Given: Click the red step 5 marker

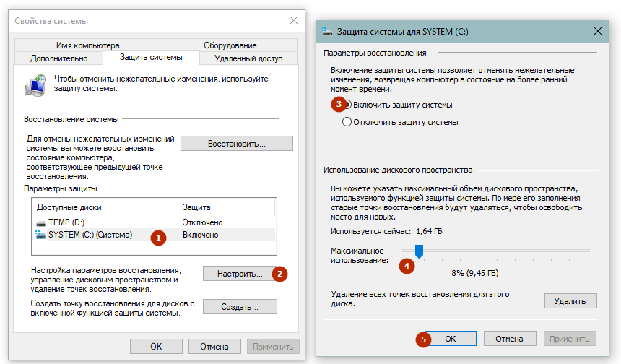Looking at the screenshot, I should coord(425,338).
